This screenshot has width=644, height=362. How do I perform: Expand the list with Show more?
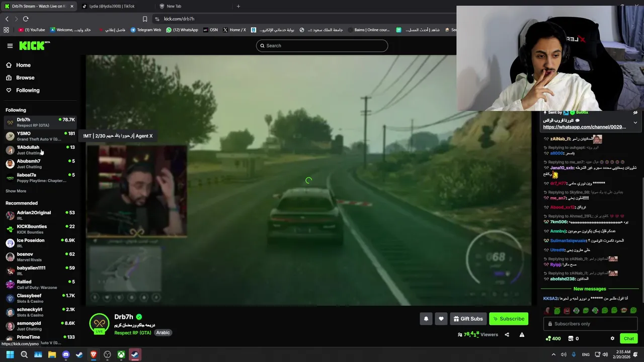[x=16, y=191]
